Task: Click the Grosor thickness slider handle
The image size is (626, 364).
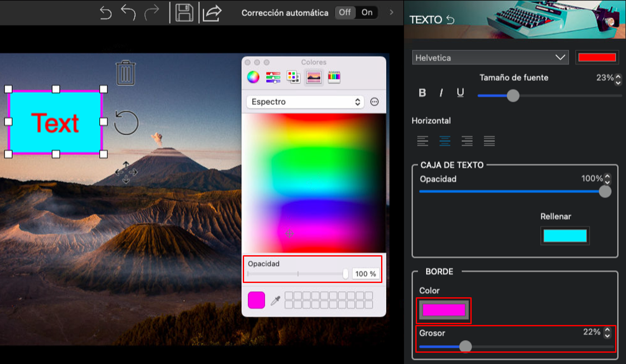Action: [466, 346]
